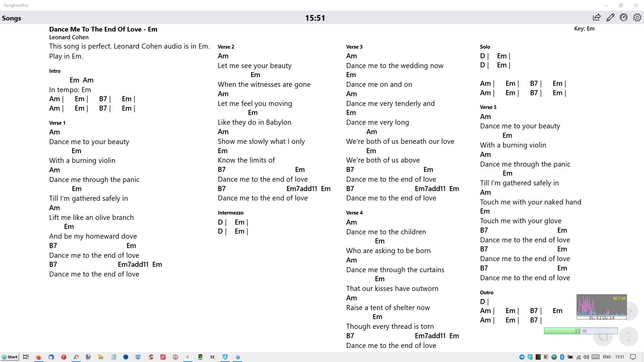The width and height of the screenshot is (644, 362).
Task: Open the globe tray icon
Action: point(554,357)
